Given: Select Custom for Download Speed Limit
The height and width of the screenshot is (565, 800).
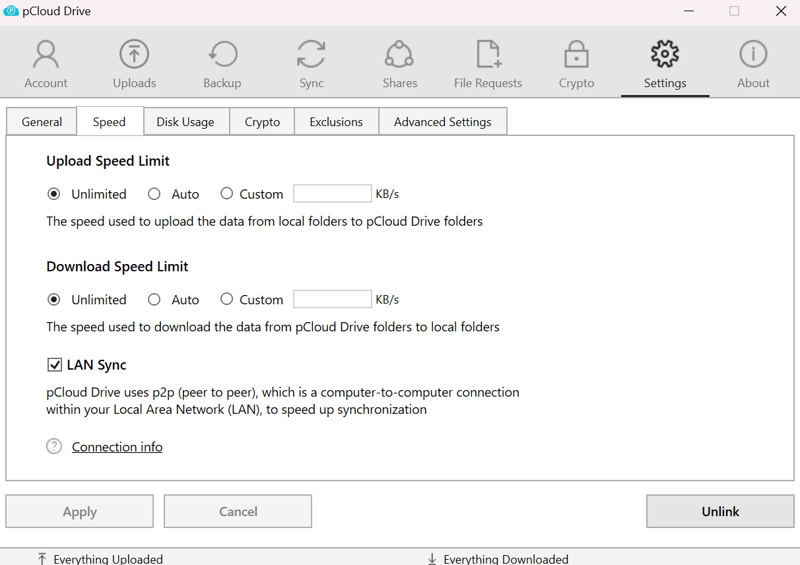Looking at the screenshot, I should click(227, 299).
